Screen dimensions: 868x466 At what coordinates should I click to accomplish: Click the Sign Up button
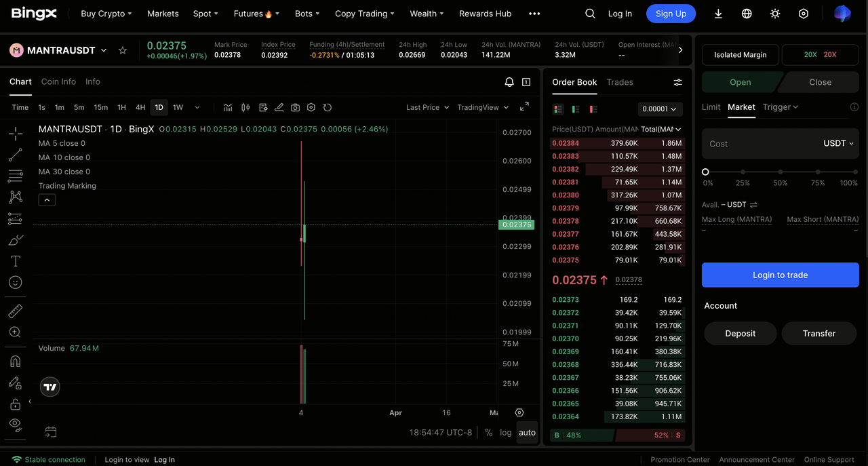coord(671,14)
